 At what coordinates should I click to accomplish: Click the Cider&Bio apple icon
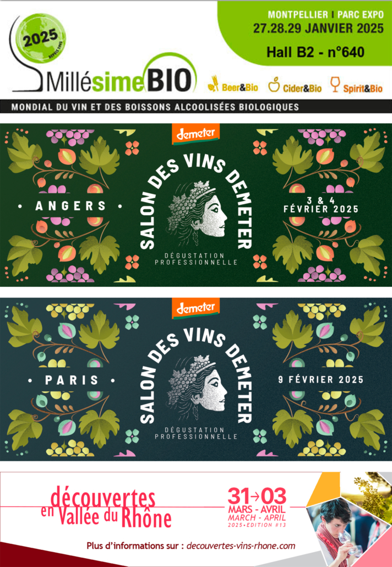coord(274,84)
